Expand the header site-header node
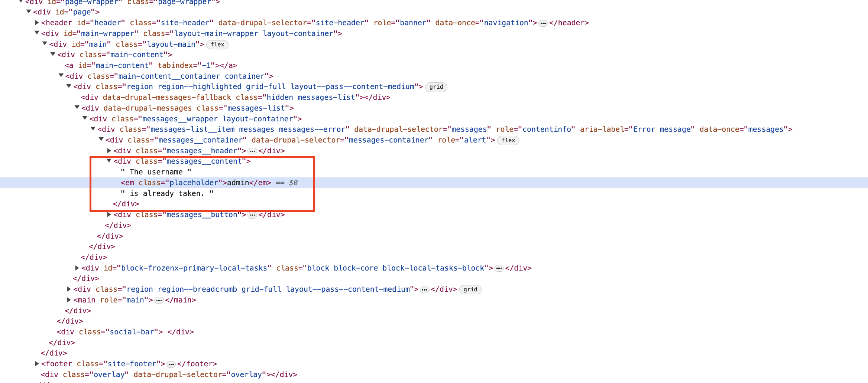The image size is (868, 383). coord(37,23)
